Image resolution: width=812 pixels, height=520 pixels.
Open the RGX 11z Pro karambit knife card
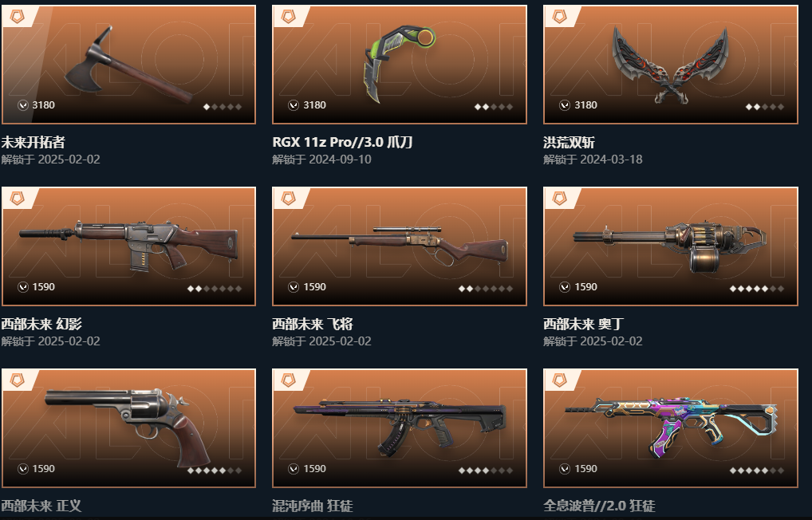pos(400,65)
